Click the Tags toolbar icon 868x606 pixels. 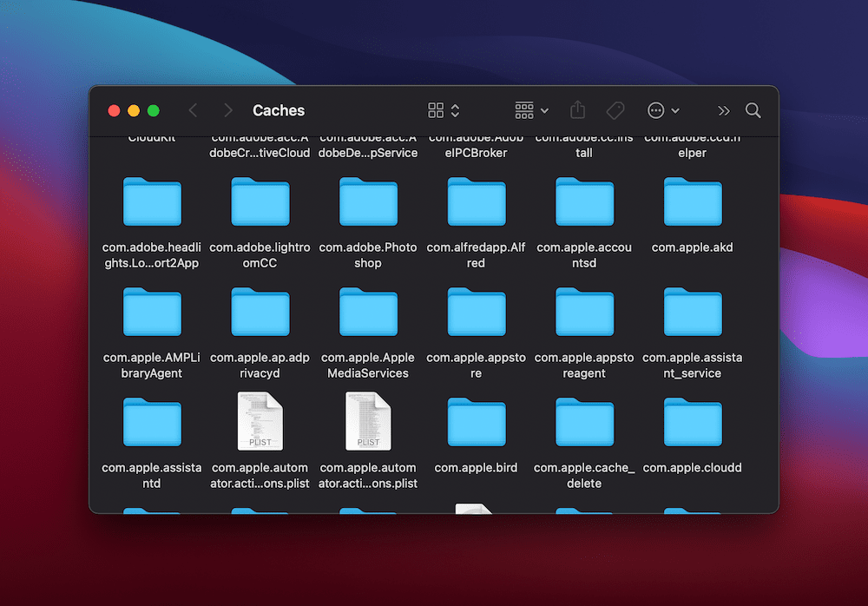tap(615, 110)
